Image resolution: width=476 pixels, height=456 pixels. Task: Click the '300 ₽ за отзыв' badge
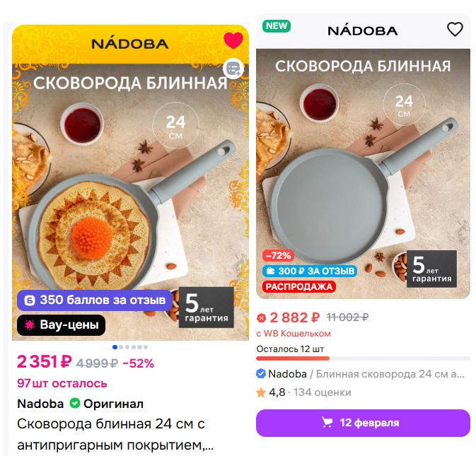click(310, 271)
